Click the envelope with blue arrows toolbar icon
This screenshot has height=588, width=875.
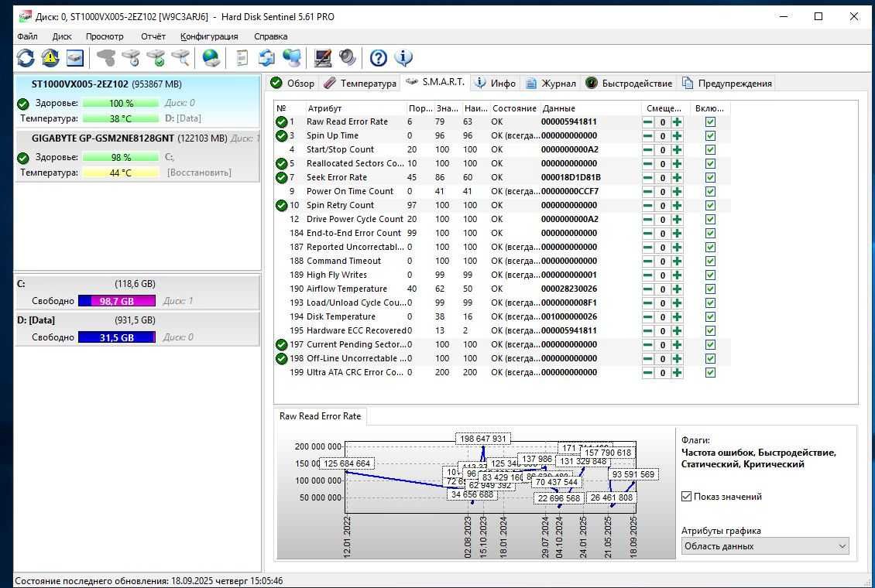[266, 57]
